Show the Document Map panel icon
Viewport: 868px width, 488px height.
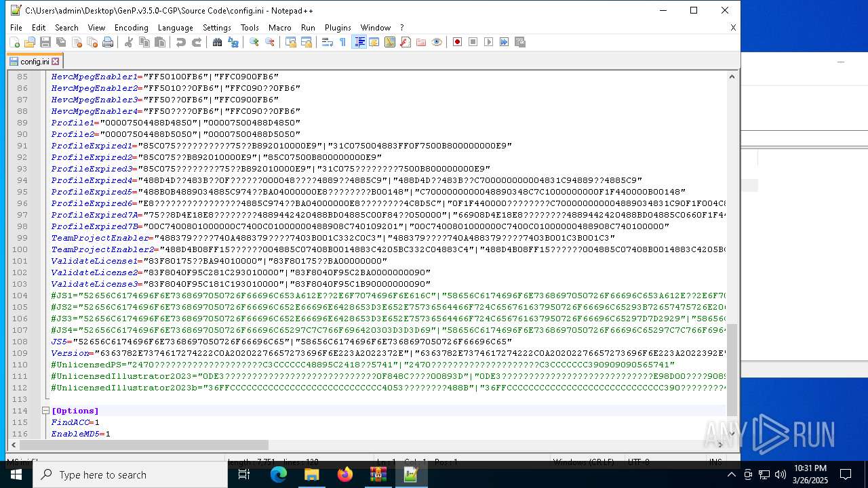[x=390, y=42]
